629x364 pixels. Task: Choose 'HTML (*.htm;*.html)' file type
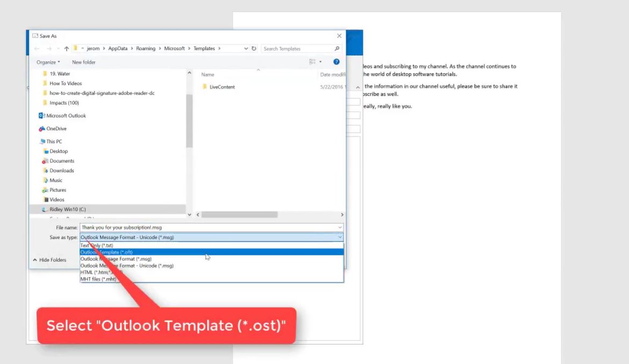pyautogui.click(x=211, y=272)
